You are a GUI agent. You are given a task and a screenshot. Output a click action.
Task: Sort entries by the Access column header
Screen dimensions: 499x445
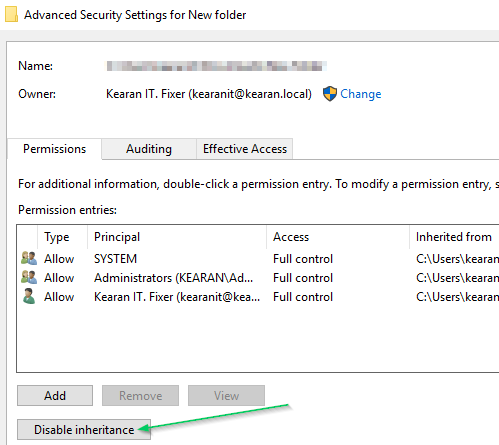pos(338,237)
